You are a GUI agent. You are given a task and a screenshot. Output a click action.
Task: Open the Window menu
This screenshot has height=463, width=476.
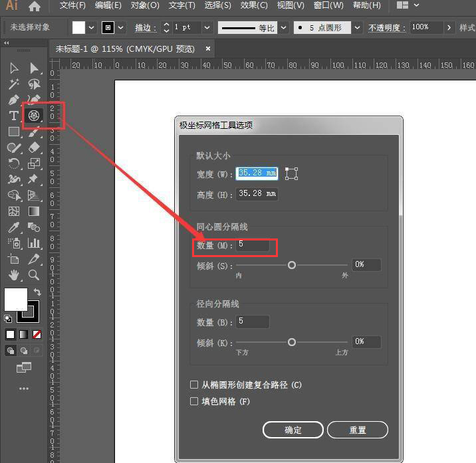pos(328,5)
